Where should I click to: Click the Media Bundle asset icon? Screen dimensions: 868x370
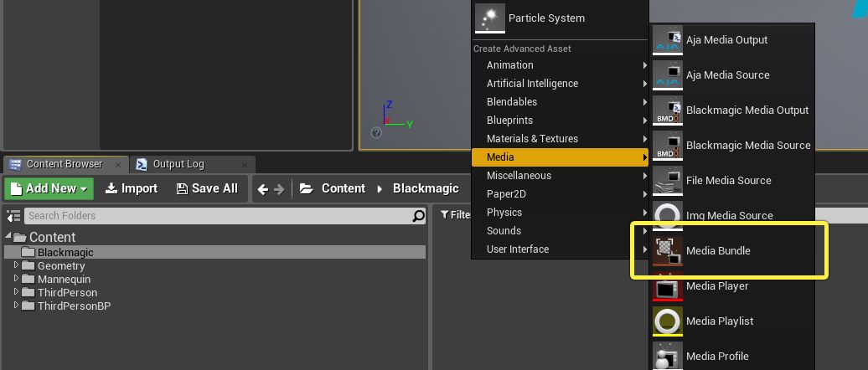[668, 251]
